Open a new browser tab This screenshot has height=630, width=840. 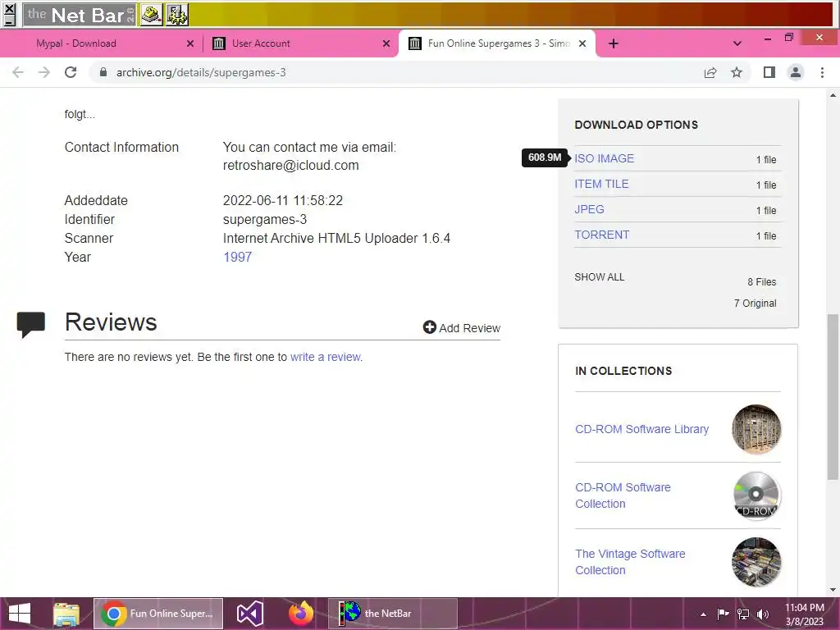click(x=614, y=43)
